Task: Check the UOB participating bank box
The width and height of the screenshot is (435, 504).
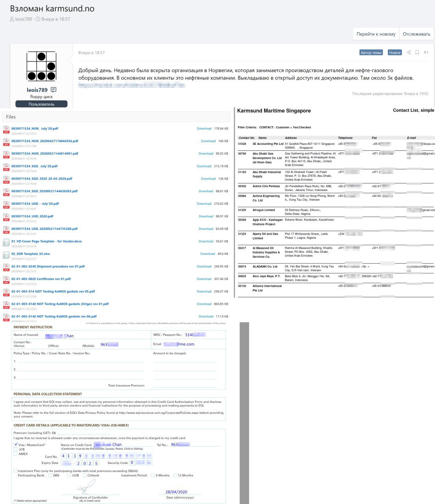Action: [x=69, y=475]
